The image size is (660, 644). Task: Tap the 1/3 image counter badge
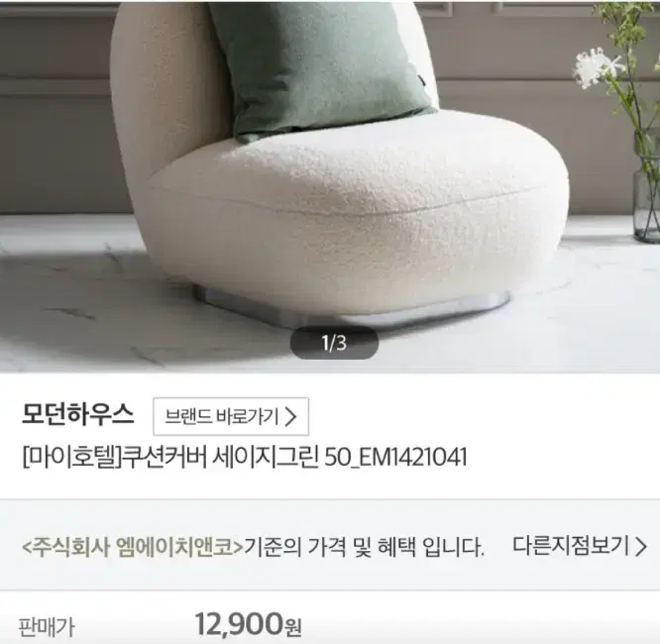[334, 343]
